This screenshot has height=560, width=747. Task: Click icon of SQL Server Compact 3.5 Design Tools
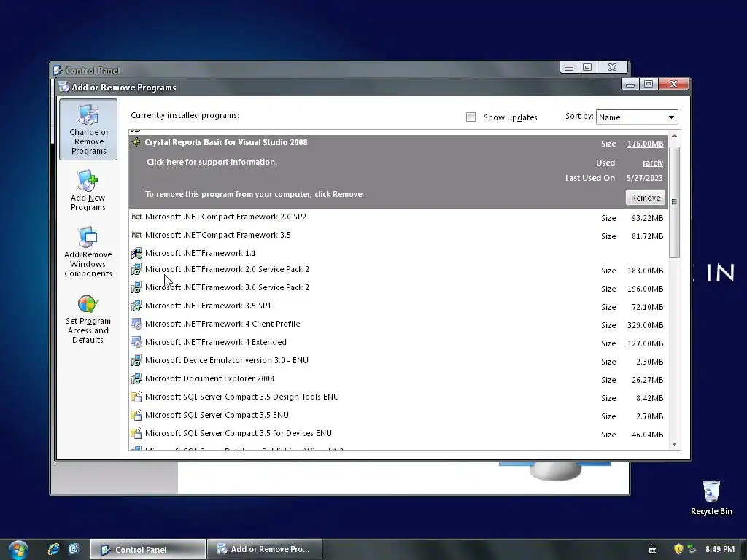(136, 397)
